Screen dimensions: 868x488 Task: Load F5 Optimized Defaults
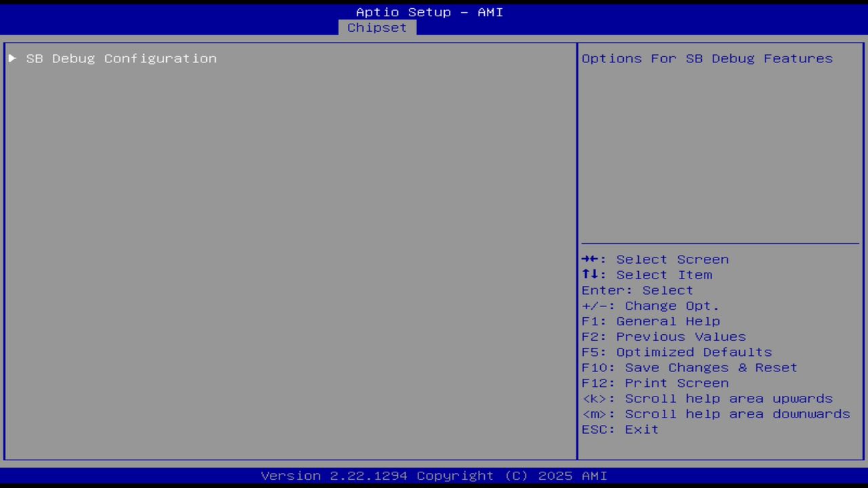click(x=676, y=352)
